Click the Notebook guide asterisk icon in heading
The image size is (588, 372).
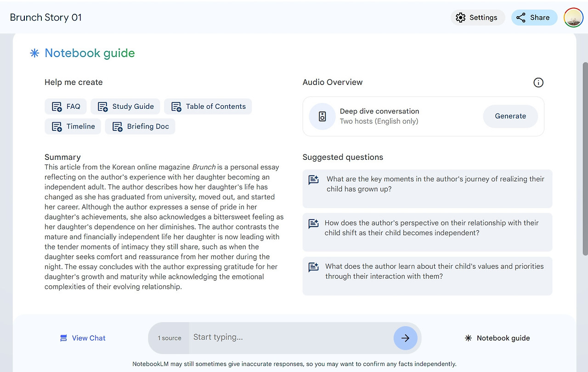34,53
